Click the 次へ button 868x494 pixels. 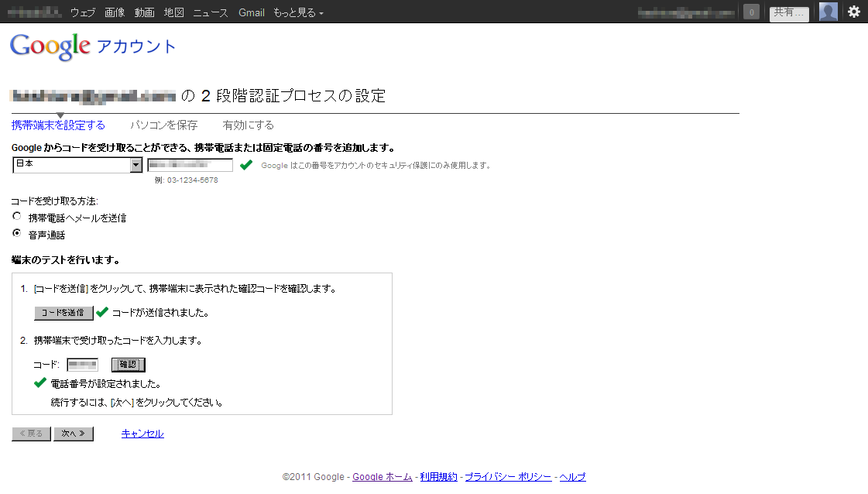point(74,434)
